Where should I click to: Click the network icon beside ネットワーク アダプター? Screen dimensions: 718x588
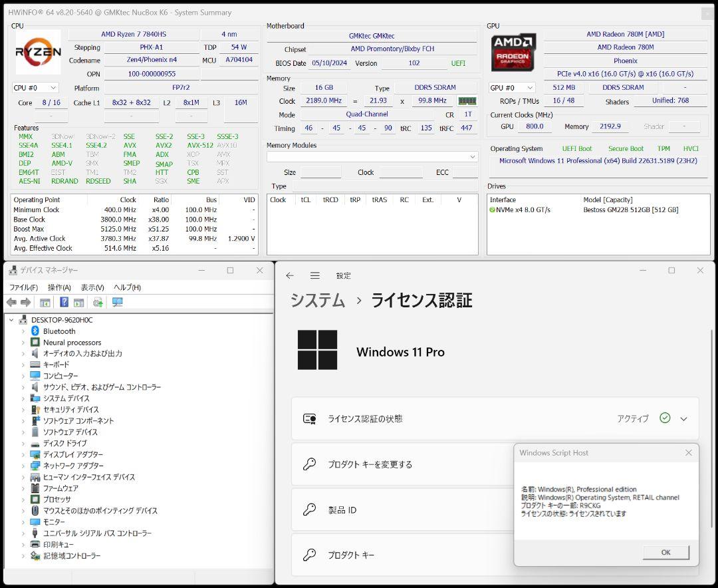tap(35, 466)
